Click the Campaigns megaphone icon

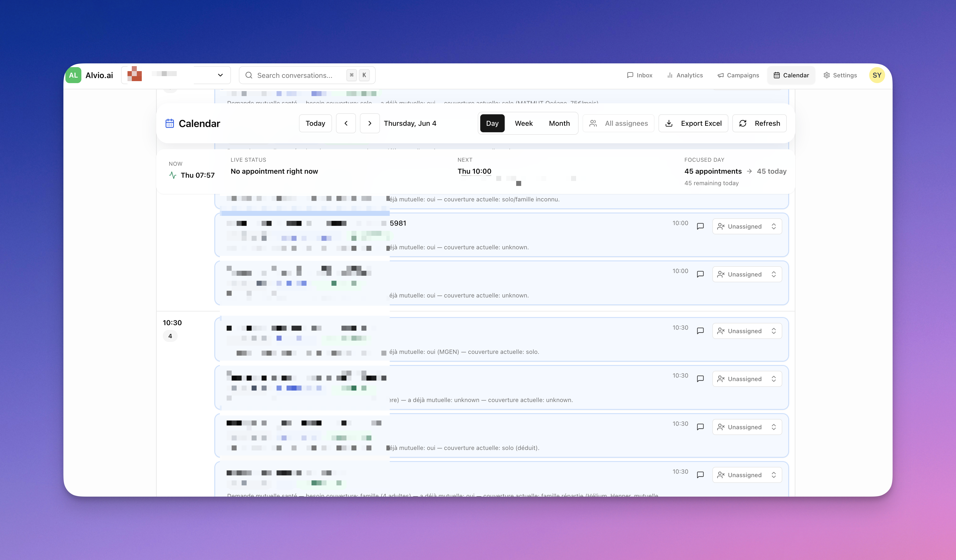click(720, 75)
